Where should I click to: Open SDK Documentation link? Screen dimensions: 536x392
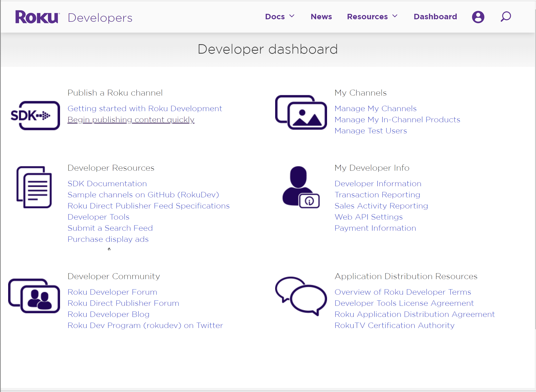107,184
